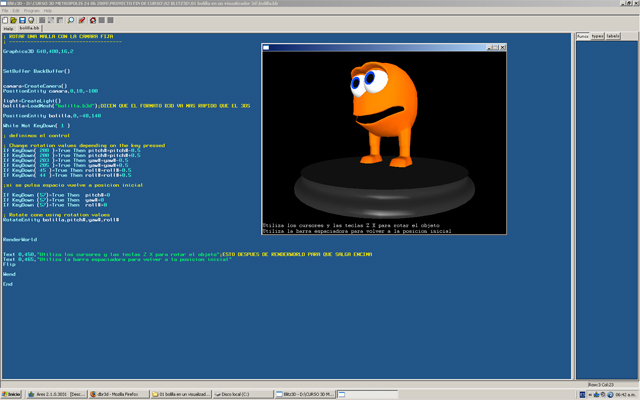Open the Help menu in the menu bar
Image resolution: width=640 pixels, height=400 pixels.
coord(48,11)
